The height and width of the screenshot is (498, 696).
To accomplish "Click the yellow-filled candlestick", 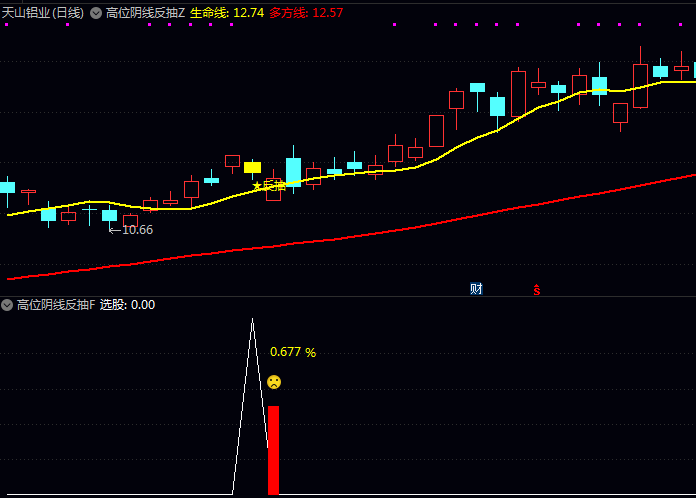I will click(x=253, y=167).
